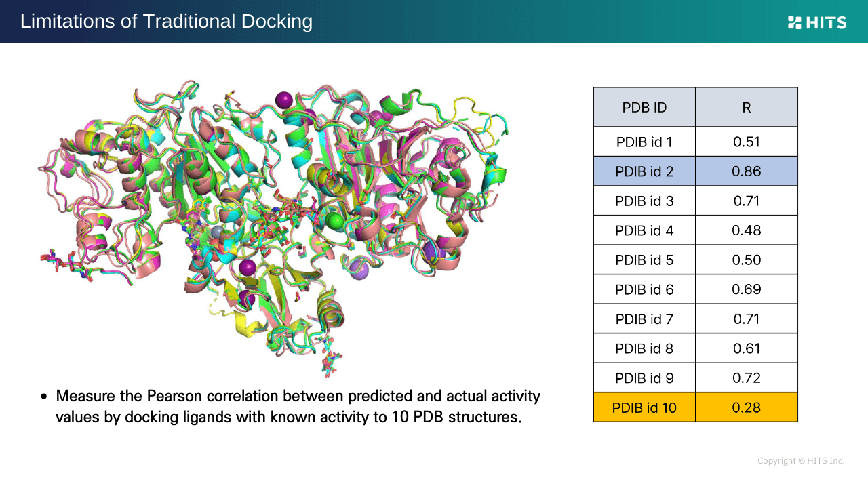The height and width of the screenshot is (488, 868).
Task: Click the 0.51 value for PDIB id 1
Action: point(746,142)
